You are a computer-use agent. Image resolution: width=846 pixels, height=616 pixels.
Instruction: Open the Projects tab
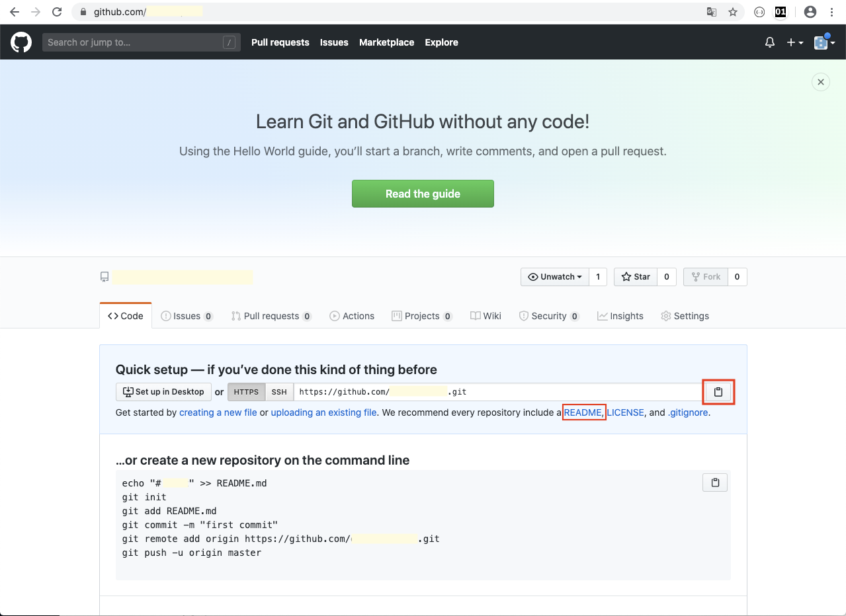click(422, 316)
